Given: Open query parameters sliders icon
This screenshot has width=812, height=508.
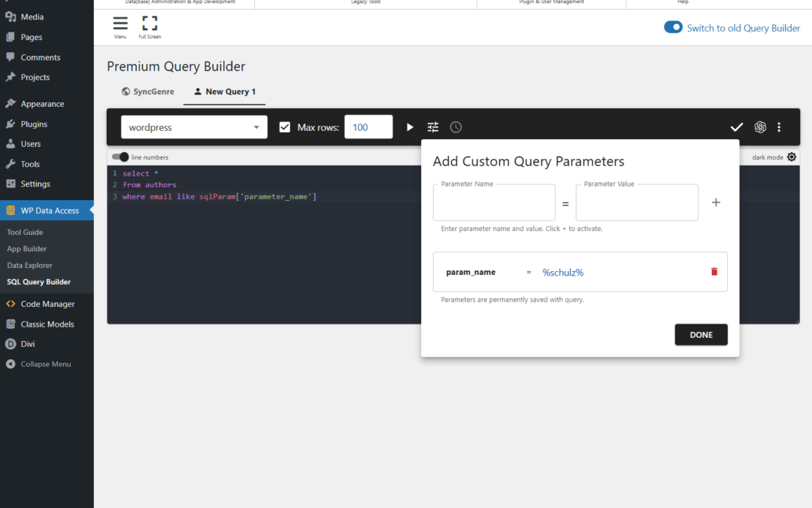Looking at the screenshot, I should [433, 127].
